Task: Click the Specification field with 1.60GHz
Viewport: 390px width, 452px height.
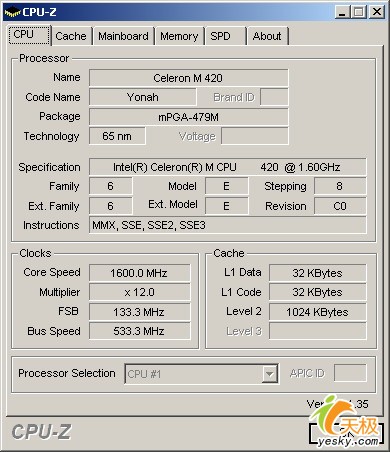Action: 228,167
